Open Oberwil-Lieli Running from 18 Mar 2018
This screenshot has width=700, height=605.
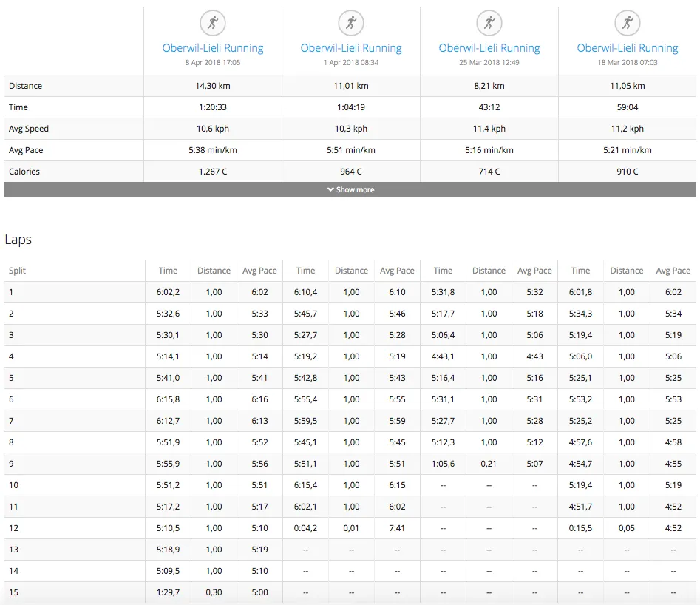[x=627, y=48]
